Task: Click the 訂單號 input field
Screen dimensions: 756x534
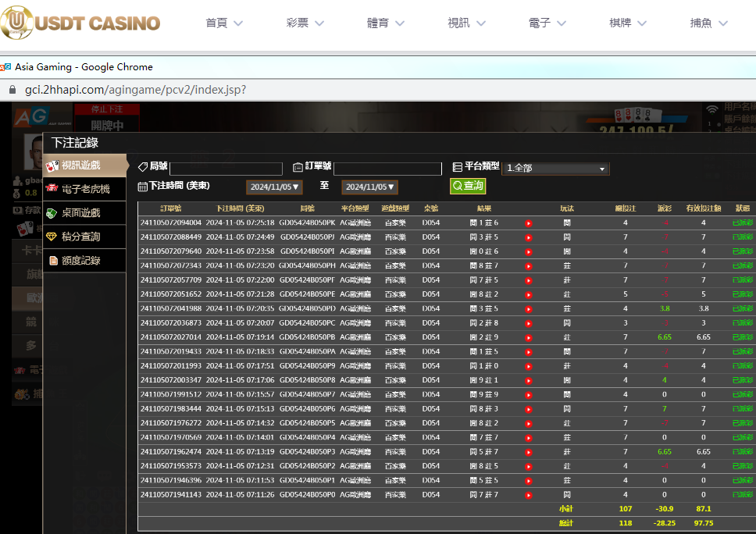Action: 387,169
